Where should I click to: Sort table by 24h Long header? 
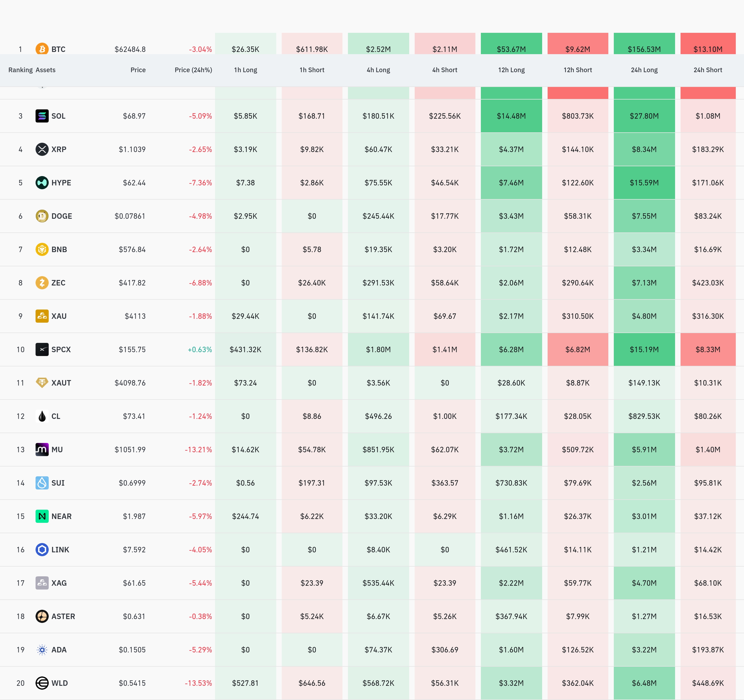pyautogui.click(x=644, y=70)
